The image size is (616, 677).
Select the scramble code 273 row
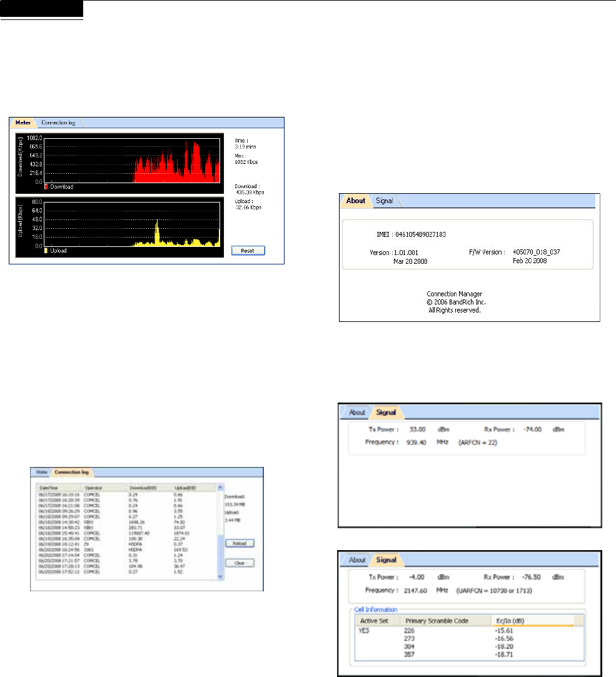click(469, 639)
